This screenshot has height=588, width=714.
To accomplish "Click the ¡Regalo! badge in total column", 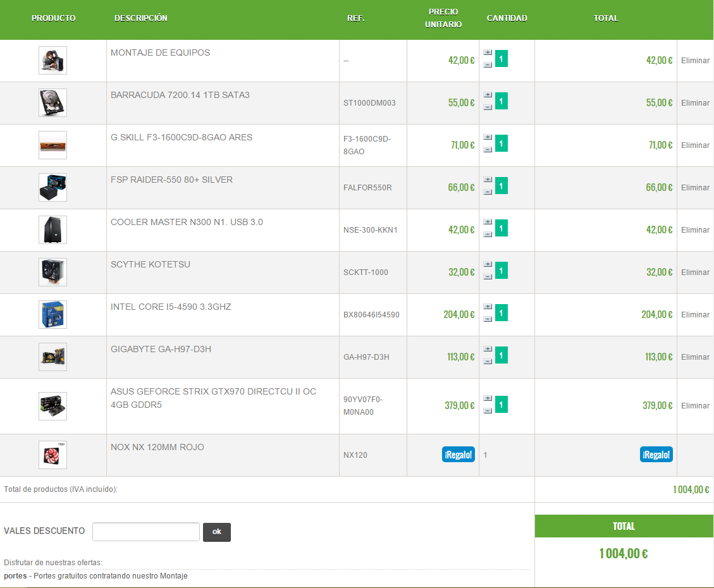I will click(656, 455).
